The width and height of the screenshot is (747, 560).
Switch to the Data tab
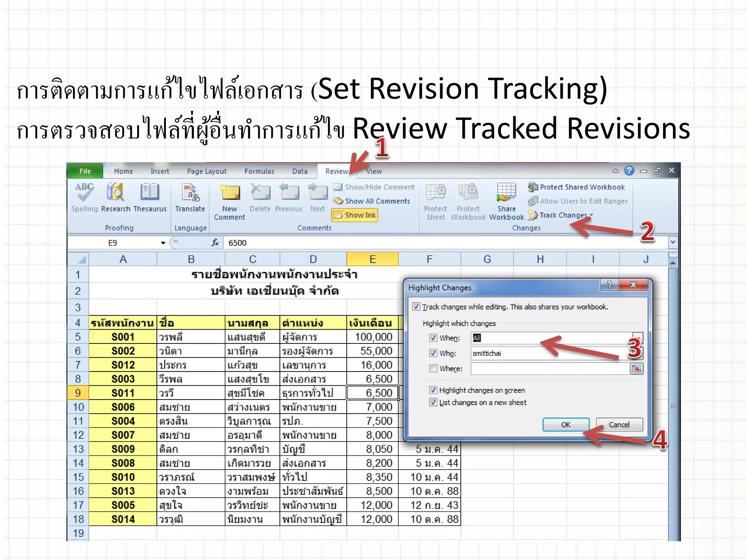click(x=300, y=171)
